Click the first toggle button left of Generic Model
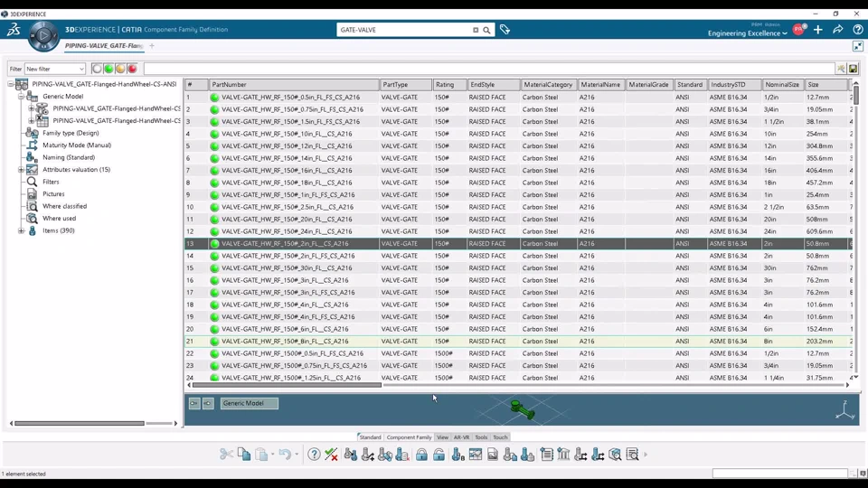 coord(193,403)
